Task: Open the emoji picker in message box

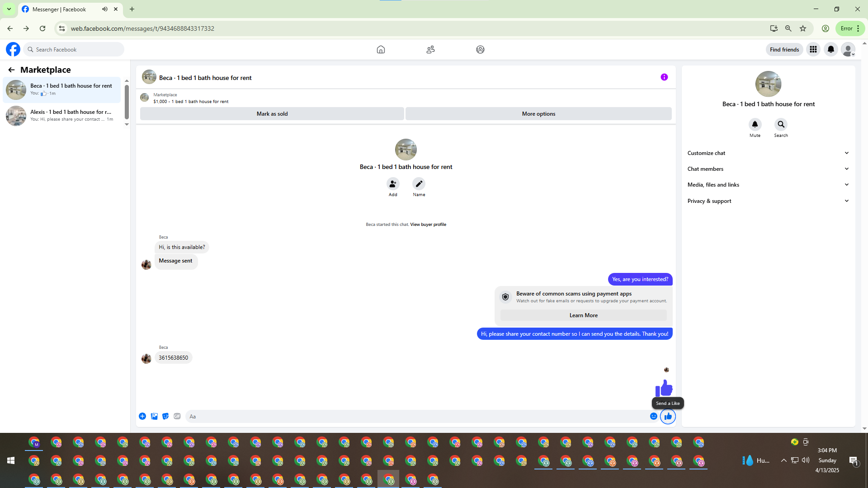Action: coord(653,416)
